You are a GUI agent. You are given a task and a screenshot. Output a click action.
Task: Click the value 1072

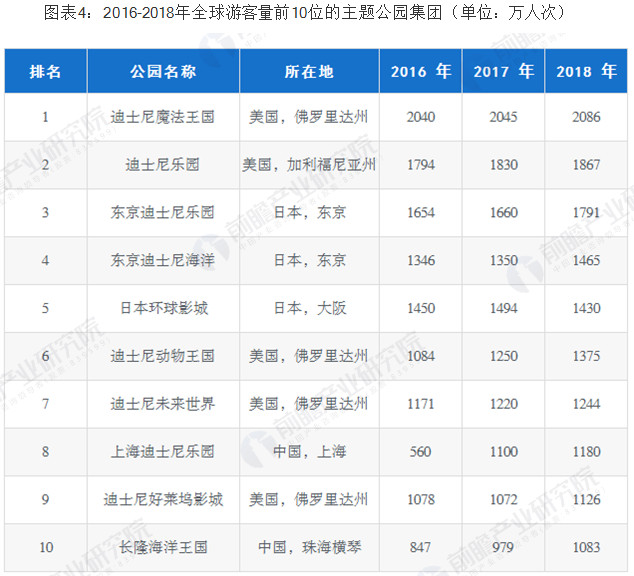[x=504, y=500]
